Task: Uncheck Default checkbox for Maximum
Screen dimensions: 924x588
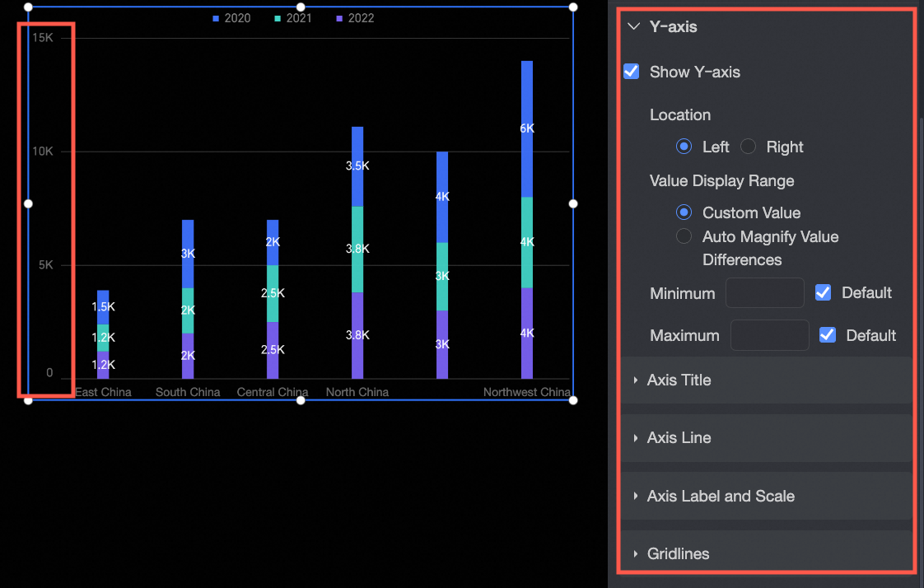Action: click(828, 335)
